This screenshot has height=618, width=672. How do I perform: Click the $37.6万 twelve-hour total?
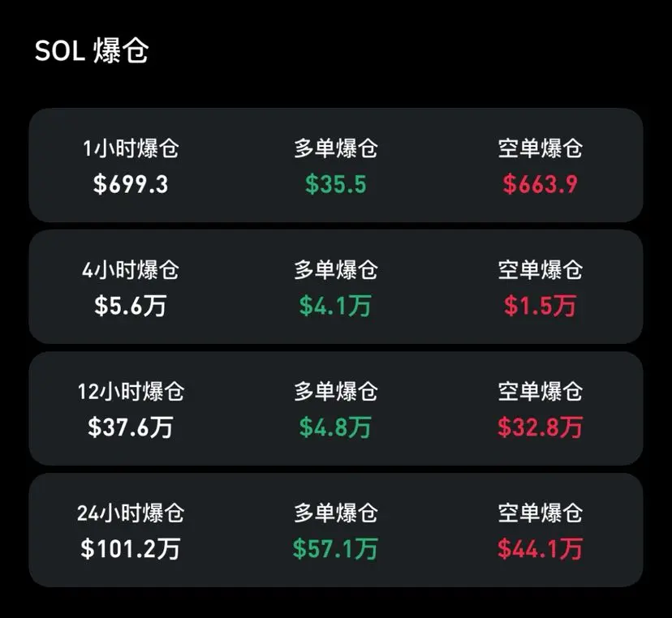(x=131, y=427)
